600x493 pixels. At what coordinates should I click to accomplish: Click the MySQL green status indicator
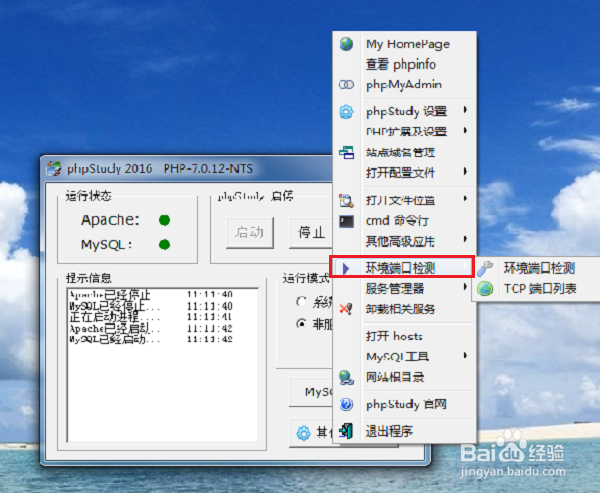point(165,244)
